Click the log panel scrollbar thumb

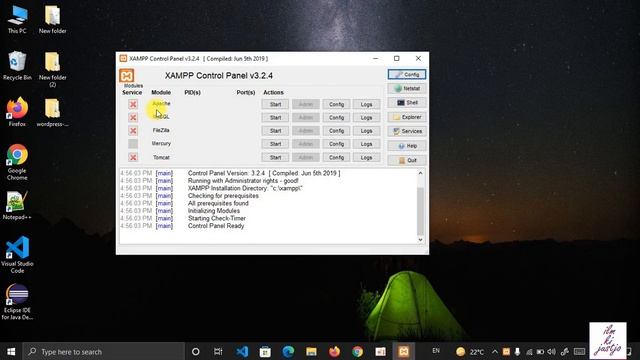click(420, 211)
